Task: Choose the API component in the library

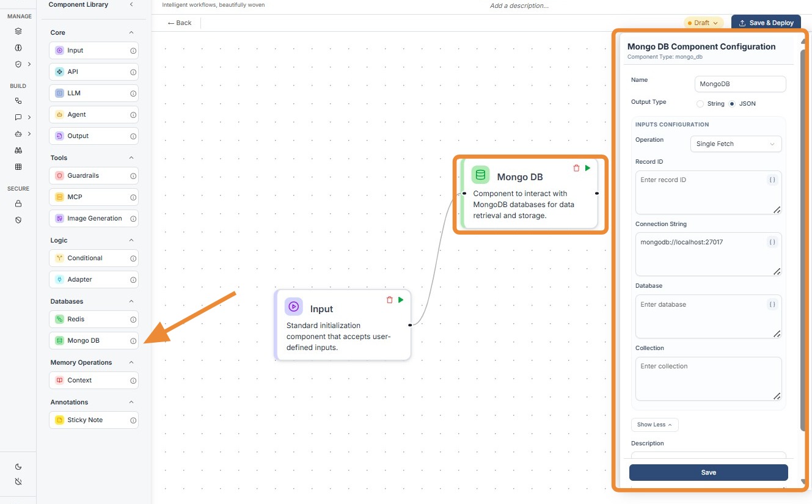Action: (93, 72)
